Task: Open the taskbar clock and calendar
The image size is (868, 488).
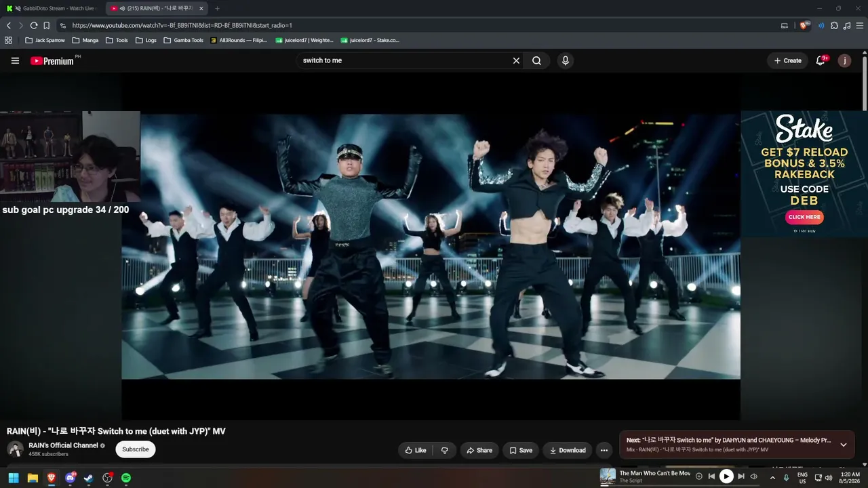Action: click(x=850, y=478)
